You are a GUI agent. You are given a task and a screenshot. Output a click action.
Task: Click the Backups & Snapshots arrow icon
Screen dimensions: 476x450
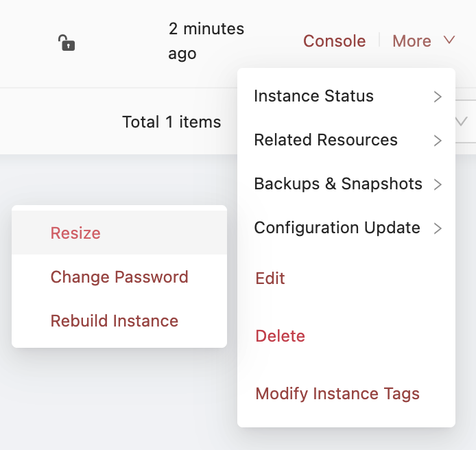click(438, 185)
